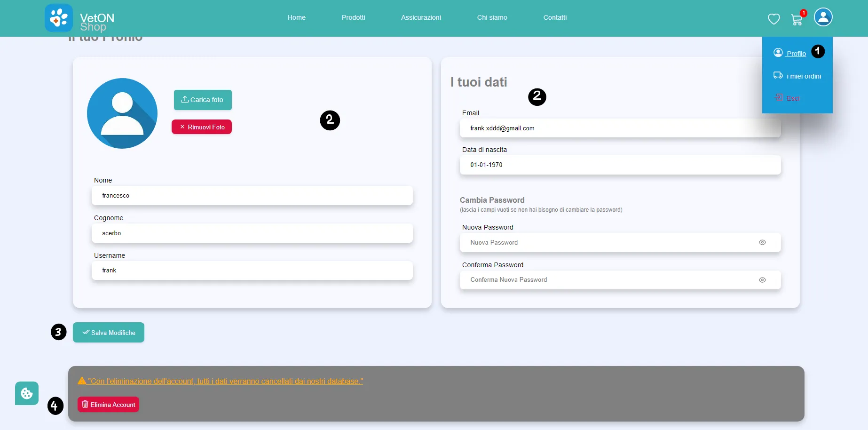Show the Conferma Password text
The height and width of the screenshot is (430, 868).
[x=762, y=280]
